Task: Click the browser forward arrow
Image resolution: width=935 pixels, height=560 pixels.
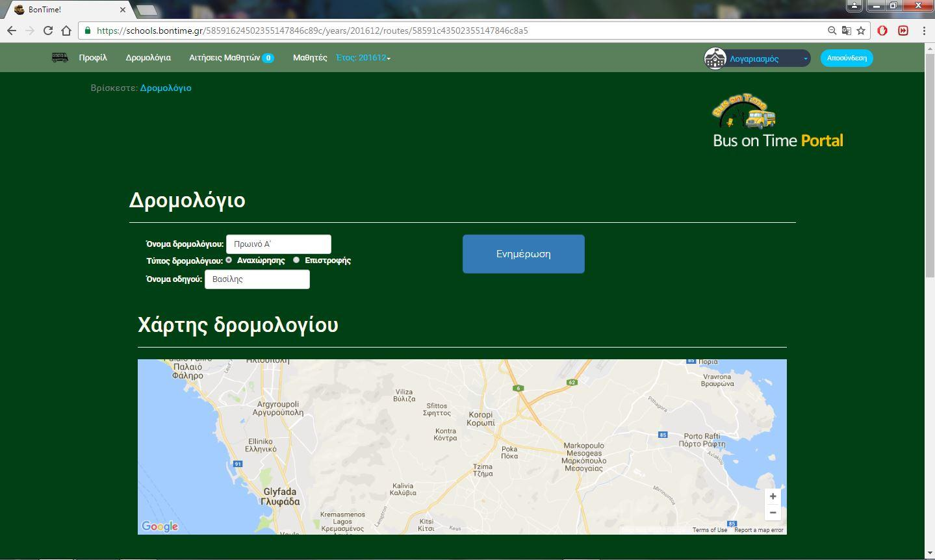Action: 29,31
